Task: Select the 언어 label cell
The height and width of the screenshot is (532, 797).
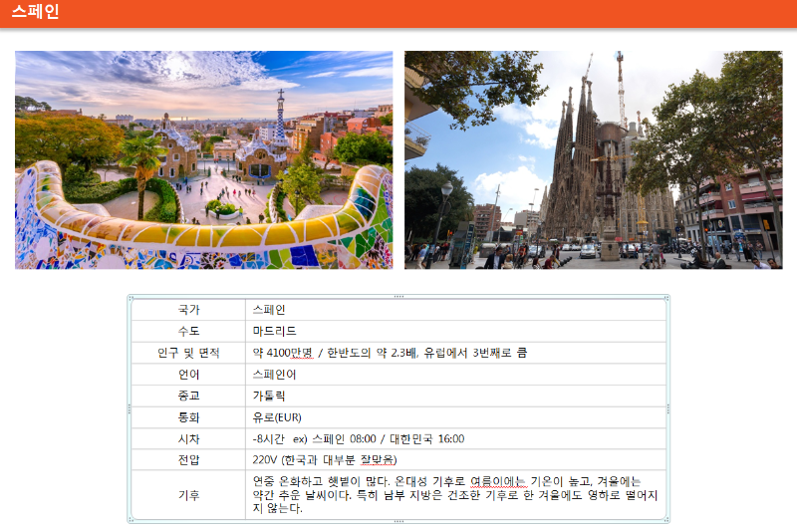Action: tap(188, 375)
